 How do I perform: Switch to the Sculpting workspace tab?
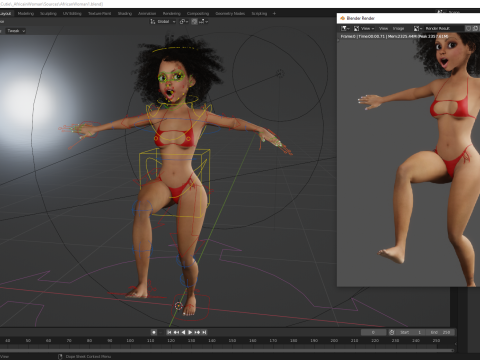pyautogui.click(x=48, y=14)
